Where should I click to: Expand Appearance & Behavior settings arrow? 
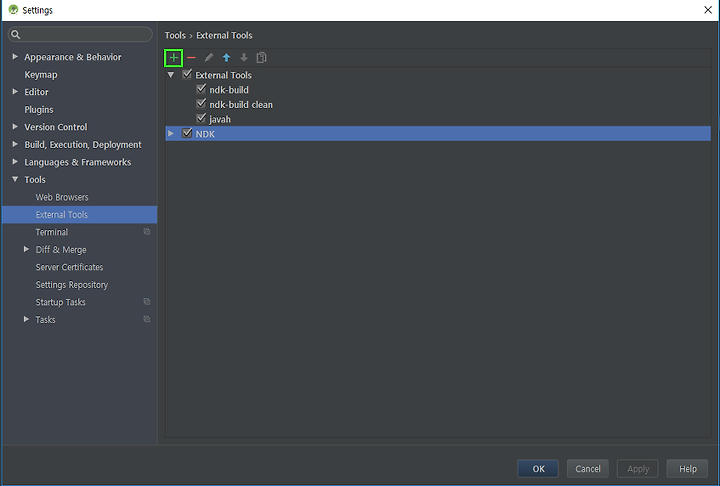tap(15, 57)
